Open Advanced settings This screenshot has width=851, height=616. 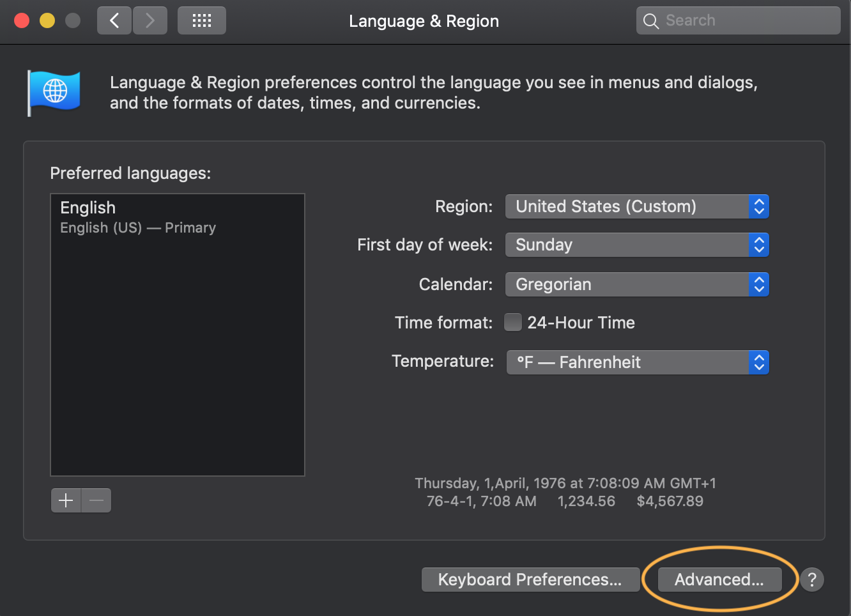click(719, 580)
